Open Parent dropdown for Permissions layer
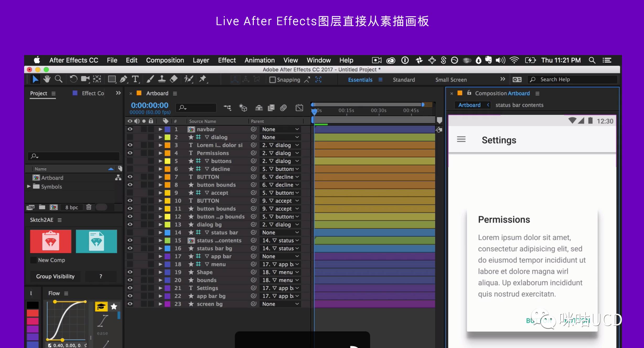The width and height of the screenshot is (644, 348). pyautogui.click(x=280, y=153)
